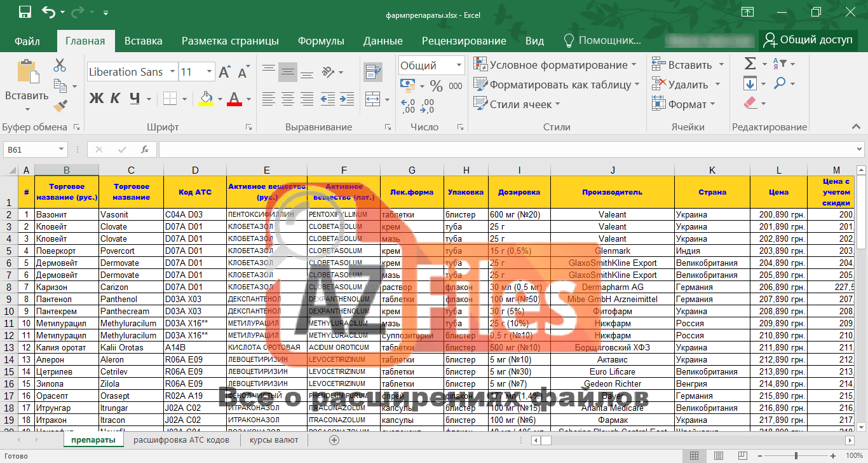Toggle underline formatting (Ч)
Screen dimensions: 868x463
(x=135, y=99)
